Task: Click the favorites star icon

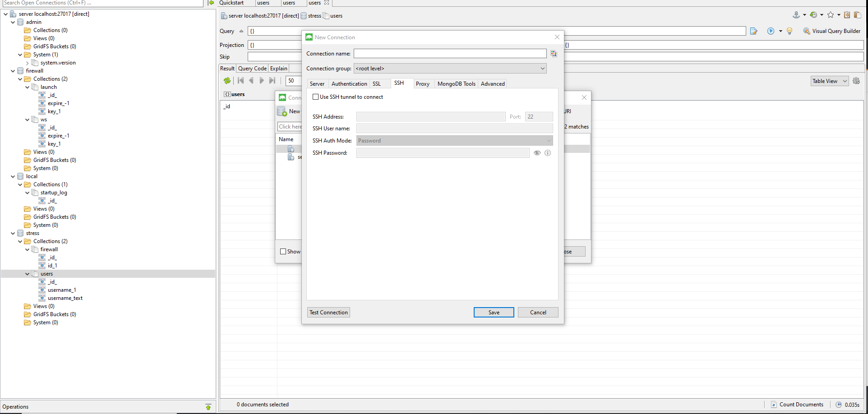Action: [x=831, y=14]
